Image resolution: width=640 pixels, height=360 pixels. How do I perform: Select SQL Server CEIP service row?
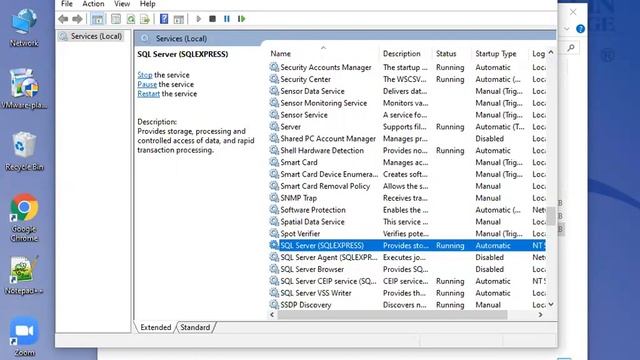click(x=407, y=281)
